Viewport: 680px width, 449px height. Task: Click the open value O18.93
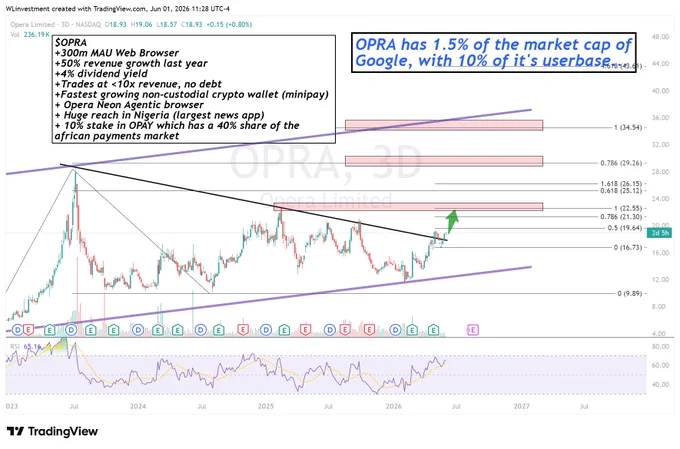coord(115,25)
